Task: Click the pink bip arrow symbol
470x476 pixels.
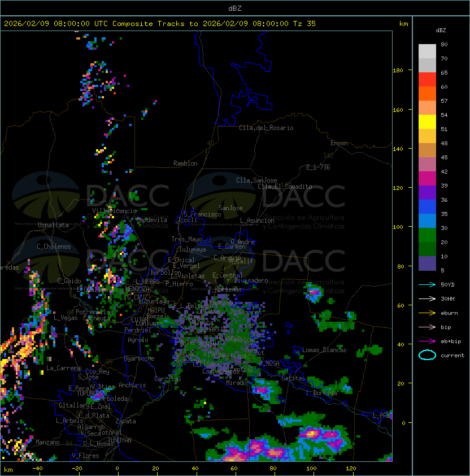Action: (427, 327)
